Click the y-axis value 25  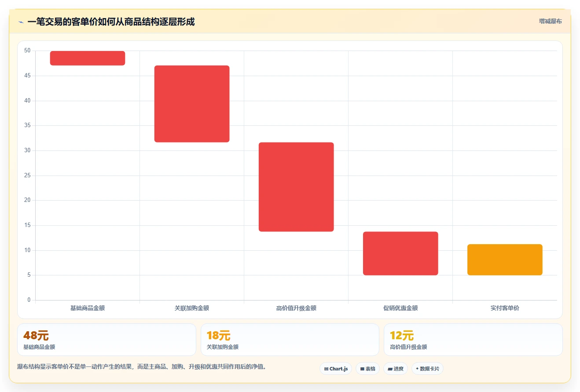point(27,176)
